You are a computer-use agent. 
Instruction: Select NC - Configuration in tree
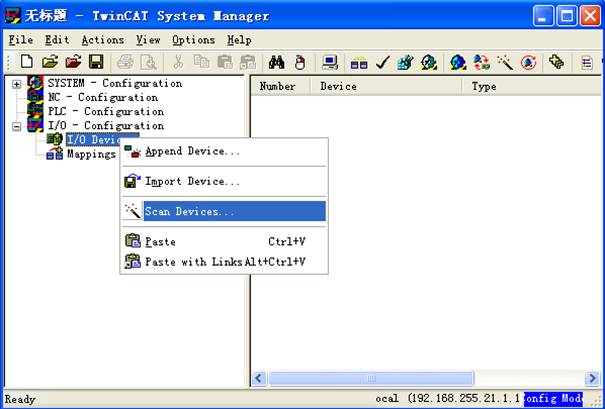click(x=102, y=98)
